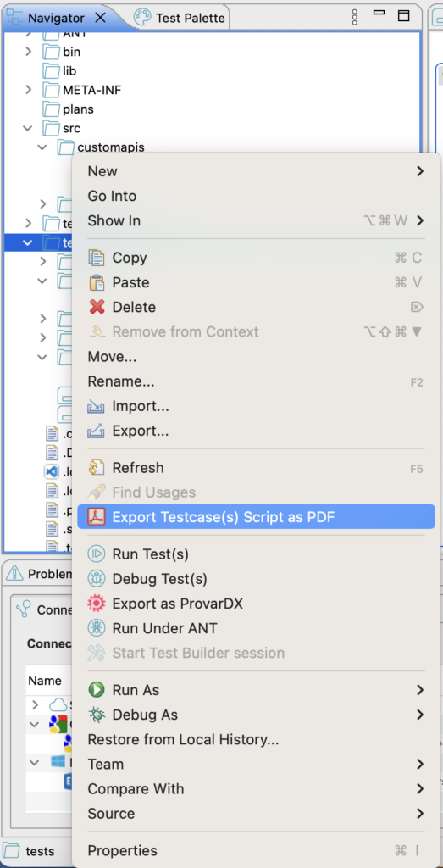The width and height of the screenshot is (443, 868).
Task: Choose Go Into from context menu
Action: [x=256, y=196]
